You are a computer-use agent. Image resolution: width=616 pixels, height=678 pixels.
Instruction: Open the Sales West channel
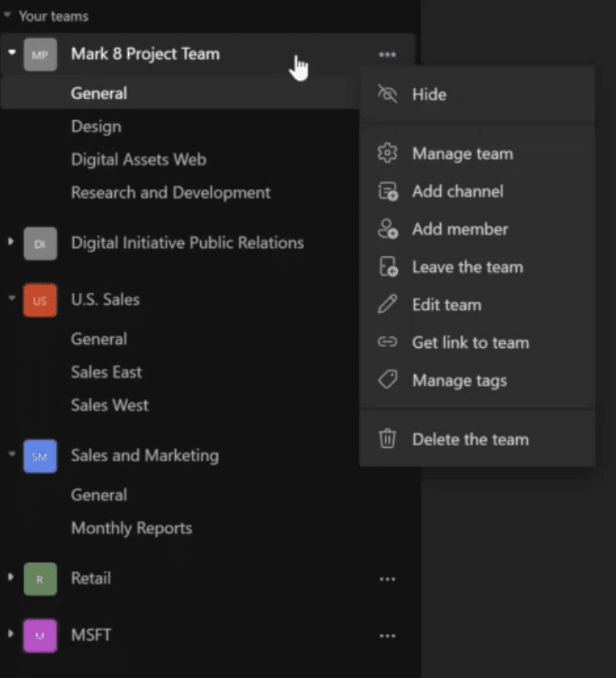click(x=109, y=406)
